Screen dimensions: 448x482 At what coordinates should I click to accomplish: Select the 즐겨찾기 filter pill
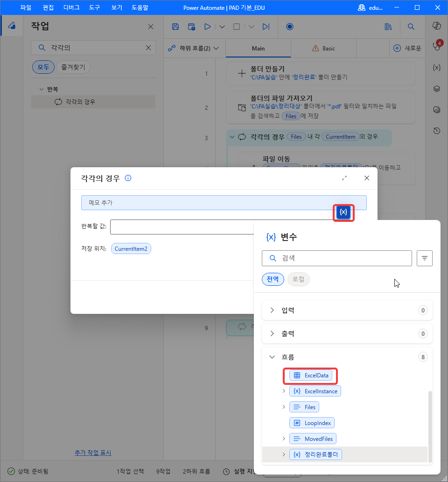tap(73, 67)
